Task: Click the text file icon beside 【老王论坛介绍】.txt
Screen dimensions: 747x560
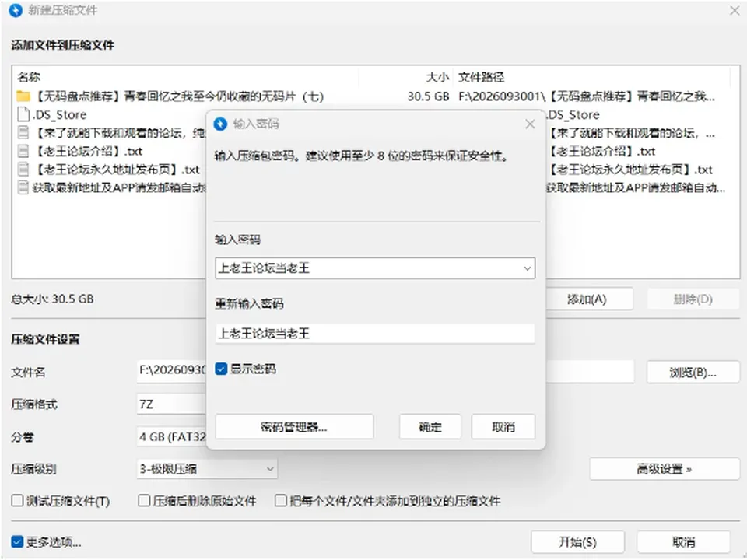Action: (x=23, y=151)
